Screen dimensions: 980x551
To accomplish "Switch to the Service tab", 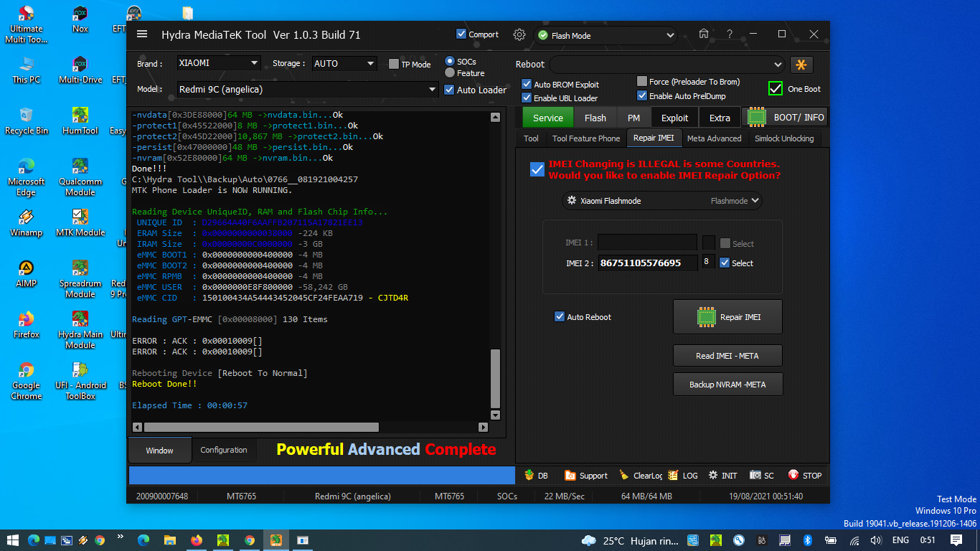I will [x=548, y=118].
